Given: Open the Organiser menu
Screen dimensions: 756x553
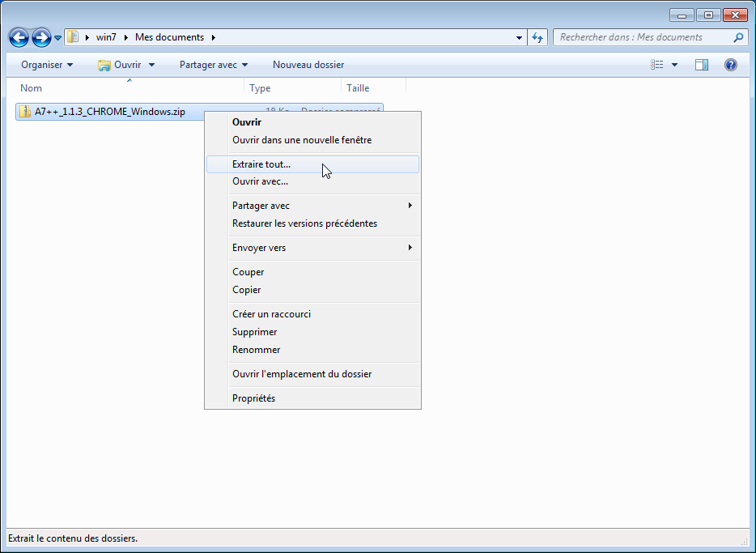Looking at the screenshot, I should (x=47, y=65).
